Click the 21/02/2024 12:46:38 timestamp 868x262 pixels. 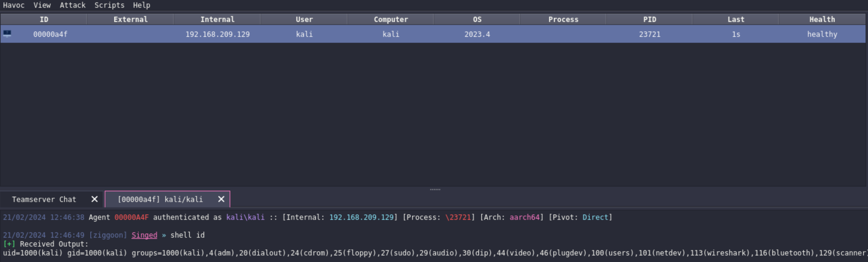point(43,217)
